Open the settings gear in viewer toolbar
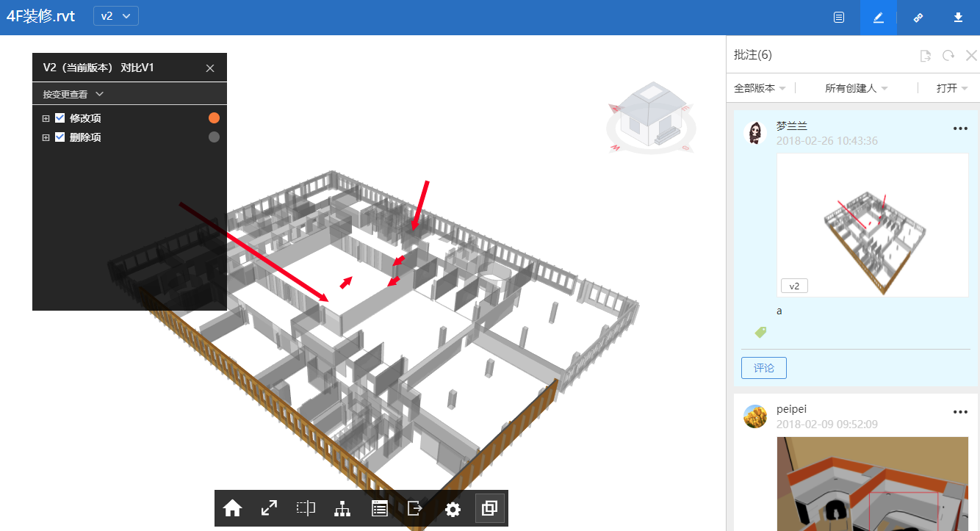980x531 pixels. point(453,508)
